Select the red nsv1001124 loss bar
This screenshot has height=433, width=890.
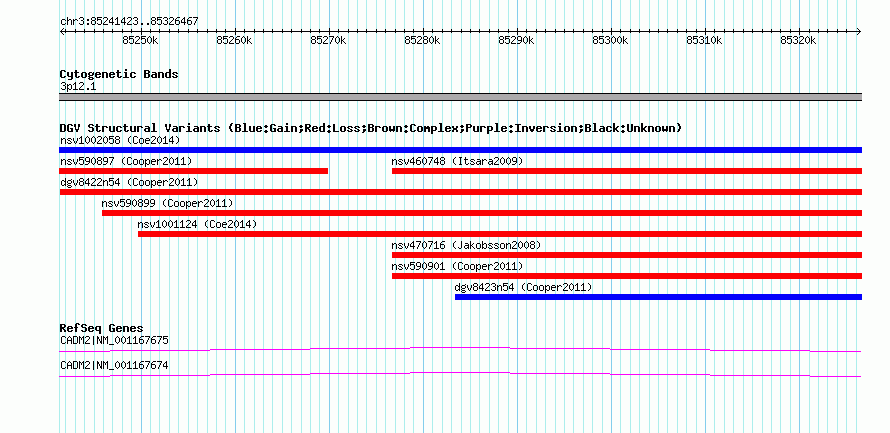tap(500, 234)
